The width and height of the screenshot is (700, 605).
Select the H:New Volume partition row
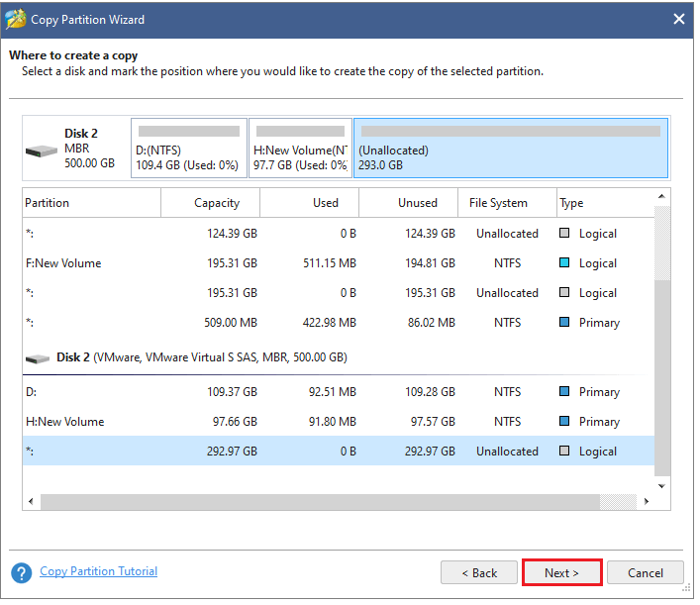click(x=339, y=422)
